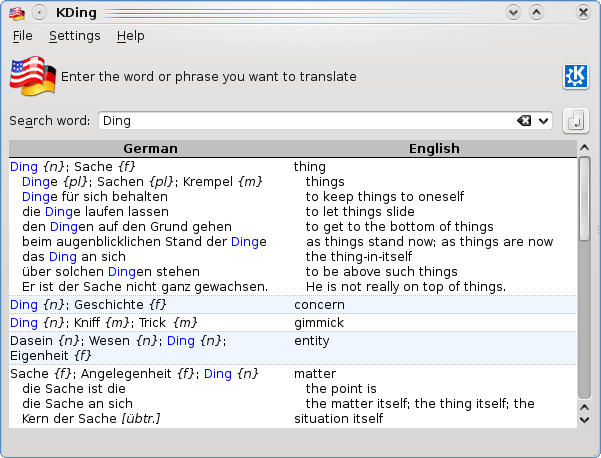This screenshot has width=601, height=458.
Task: Select 'Ding {n}; Kniff {m}; Trick {m}' row
Action: tap(103, 323)
